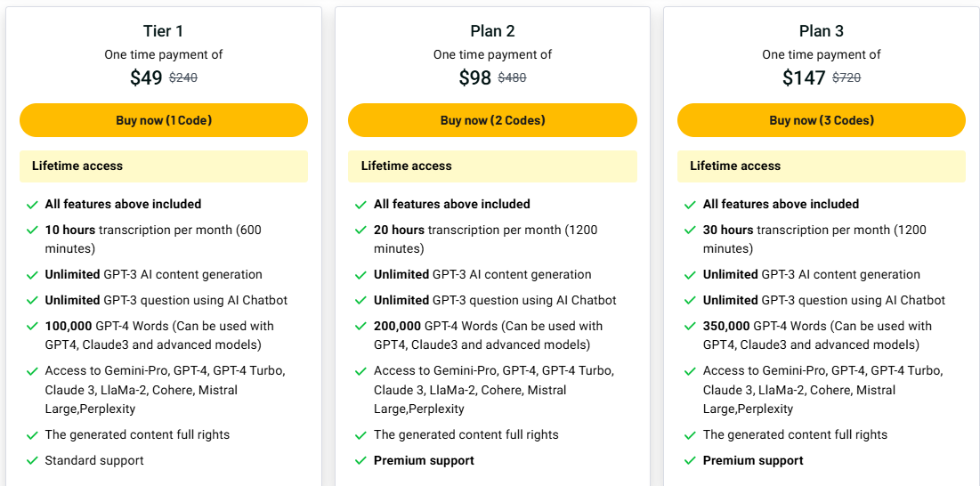Click the checkmark beside Plan 2's Premium support
The height and width of the screenshot is (486, 980).
[360, 461]
